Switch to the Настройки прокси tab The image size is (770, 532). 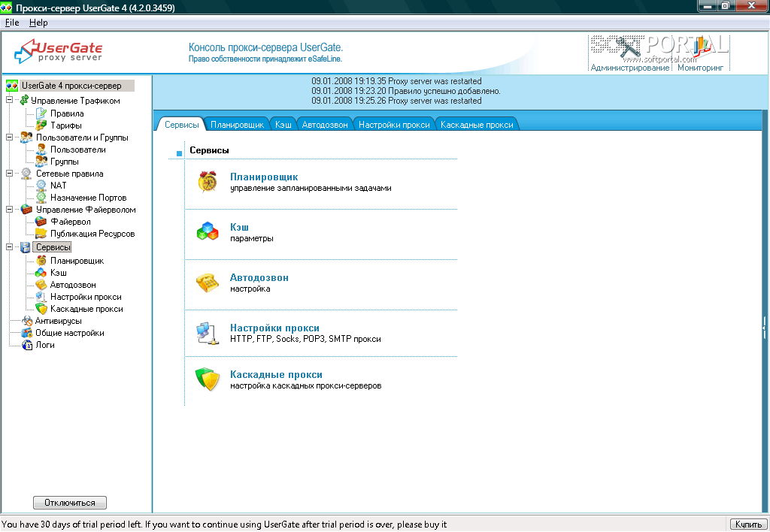pos(394,125)
